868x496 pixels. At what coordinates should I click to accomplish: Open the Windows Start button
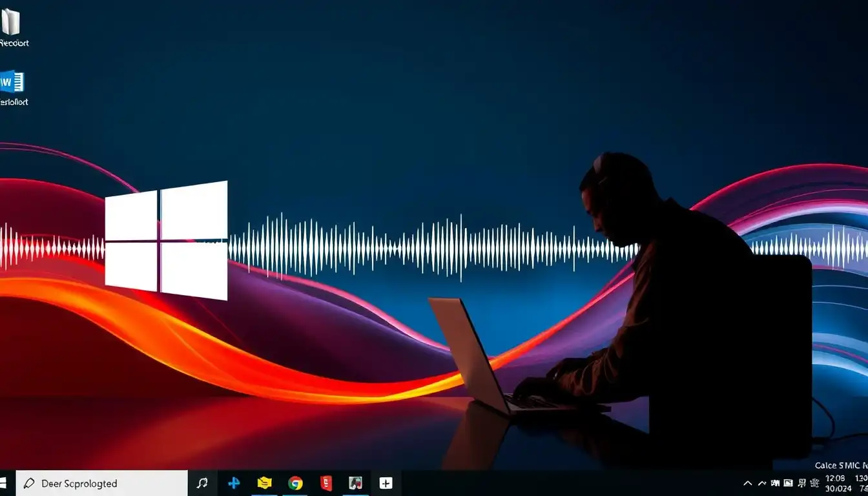point(3,482)
